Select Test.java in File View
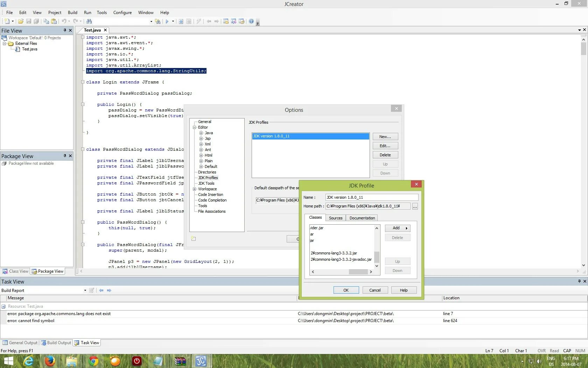Image resolution: width=588 pixels, height=368 pixels. tap(29, 49)
